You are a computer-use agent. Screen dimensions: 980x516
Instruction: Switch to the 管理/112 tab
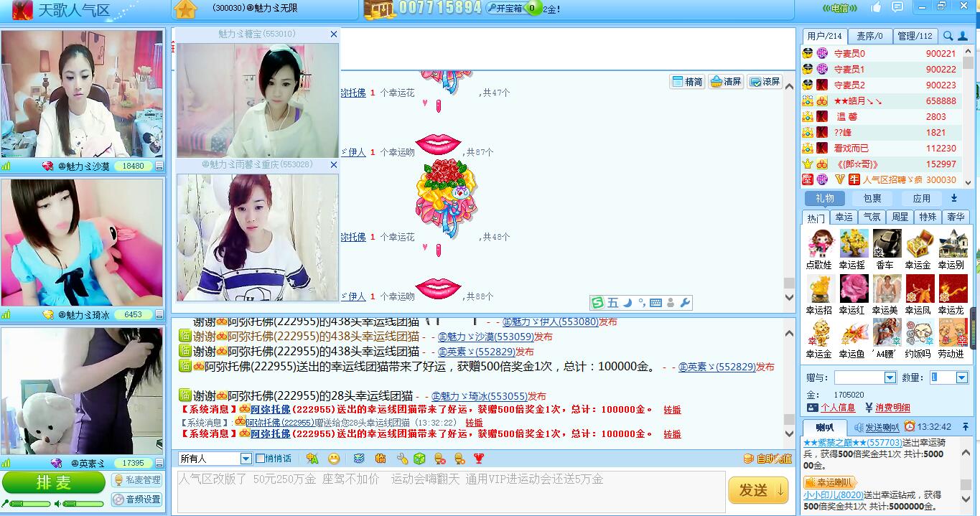[915, 36]
